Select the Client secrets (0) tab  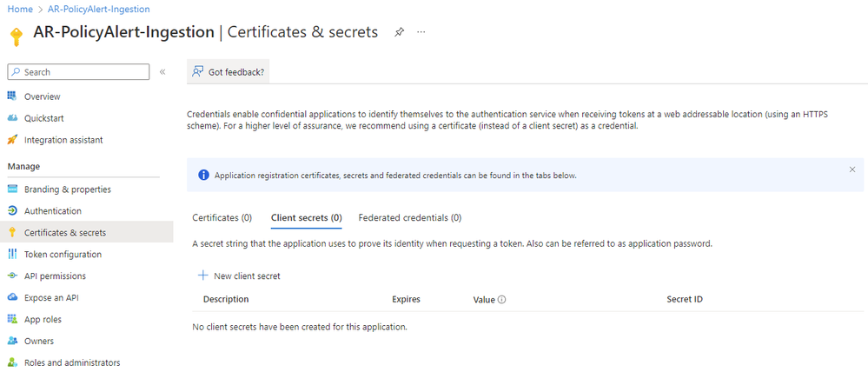pos(306,217)
